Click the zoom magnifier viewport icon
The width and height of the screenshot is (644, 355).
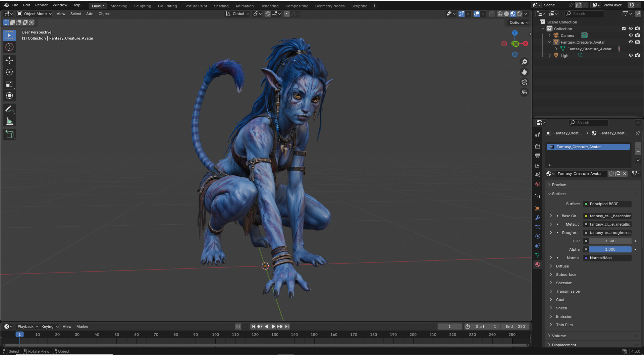coord(524,62)
